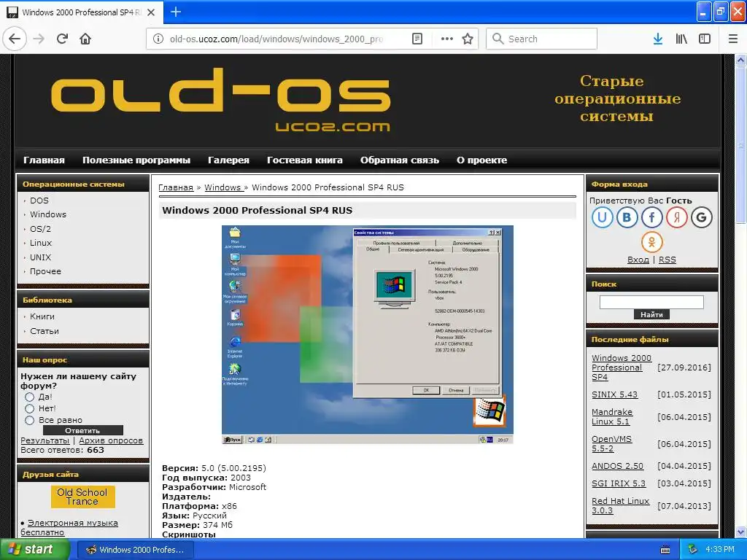Click the keyboard icon in the taskbar
This screenshot has height=560, width=747.
(x=665, y=550)
